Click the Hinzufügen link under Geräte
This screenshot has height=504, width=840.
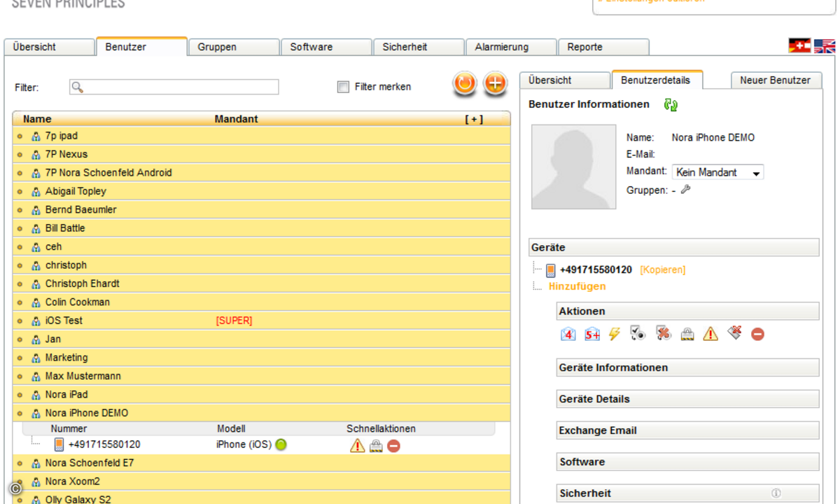(577, 286)
